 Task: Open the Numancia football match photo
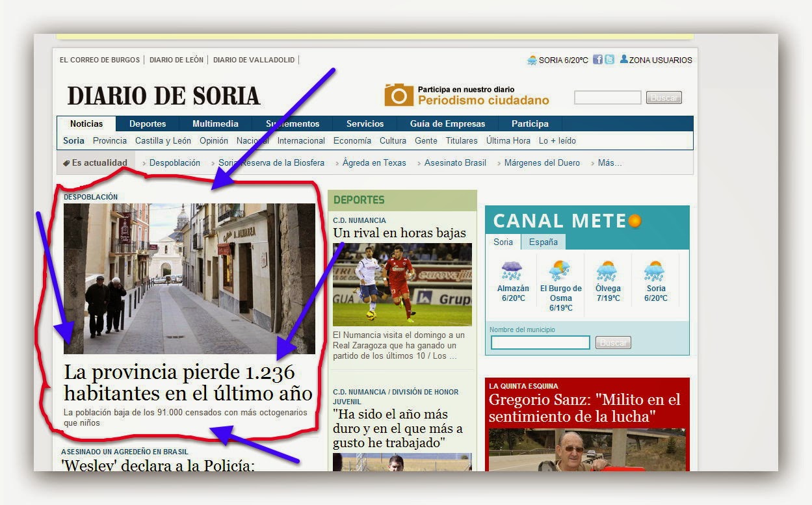pos(402,285)
